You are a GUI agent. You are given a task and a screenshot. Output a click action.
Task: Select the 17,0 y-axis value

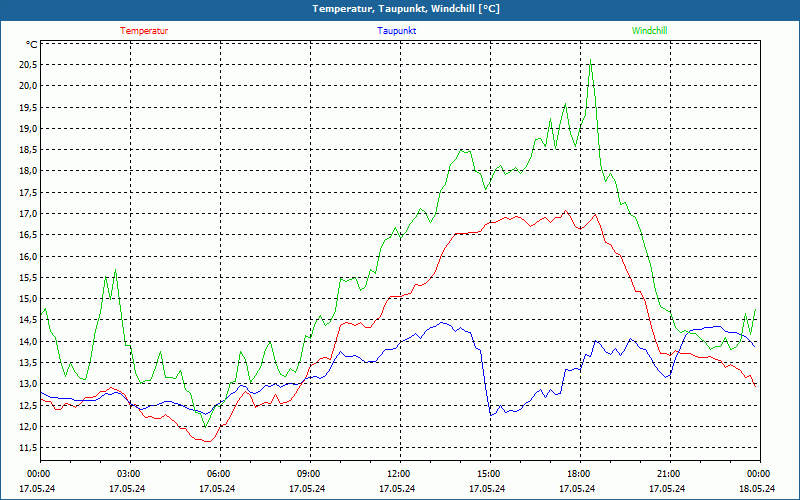[28, 213]
